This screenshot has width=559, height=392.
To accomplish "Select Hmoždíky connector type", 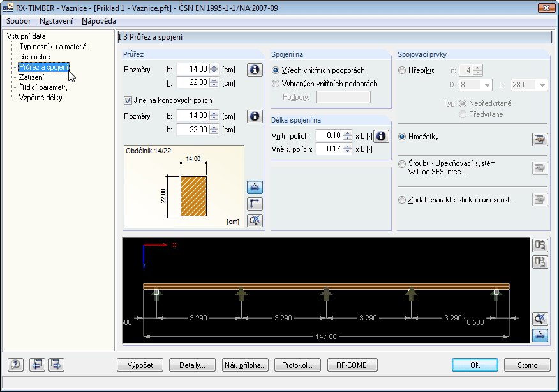I will [402, 137].
